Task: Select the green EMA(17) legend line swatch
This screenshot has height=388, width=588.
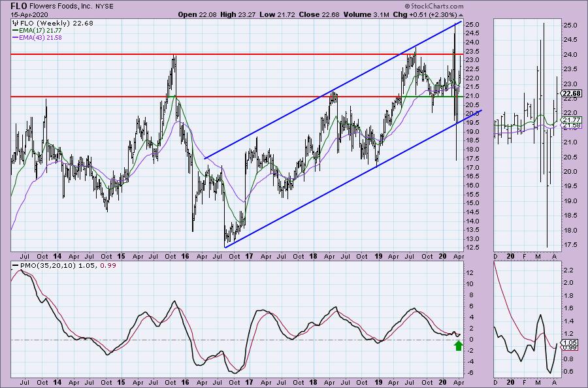Action: (x=16, y=30)
